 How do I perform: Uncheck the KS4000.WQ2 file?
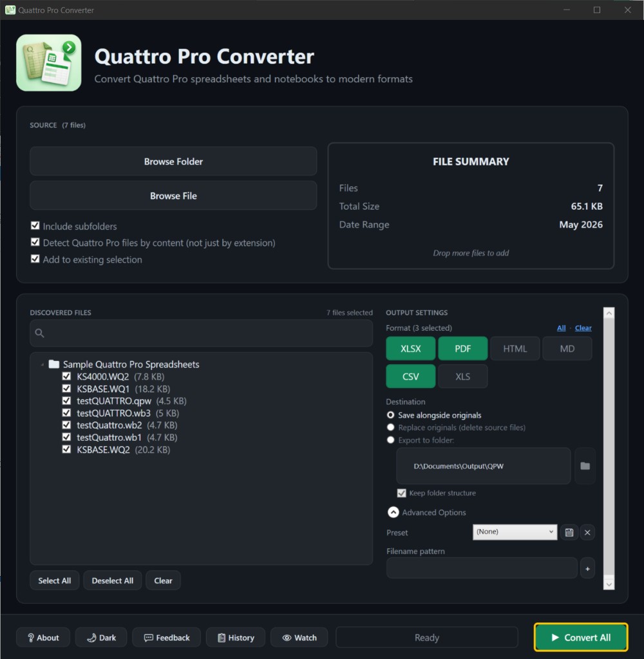(x=66, y=376)
